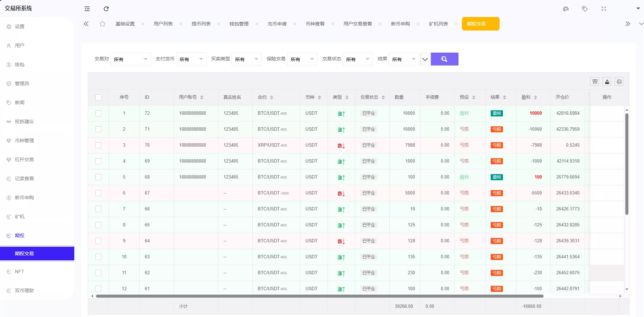The height and width of the screenshot is (317, 644).
Task: Check the select-all header checkbox
Action: pyautogui.click(x=98, y=97)
